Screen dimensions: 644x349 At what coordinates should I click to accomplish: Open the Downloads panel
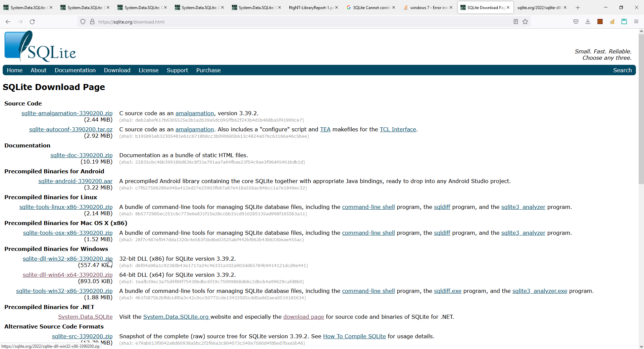click(588, 21)
